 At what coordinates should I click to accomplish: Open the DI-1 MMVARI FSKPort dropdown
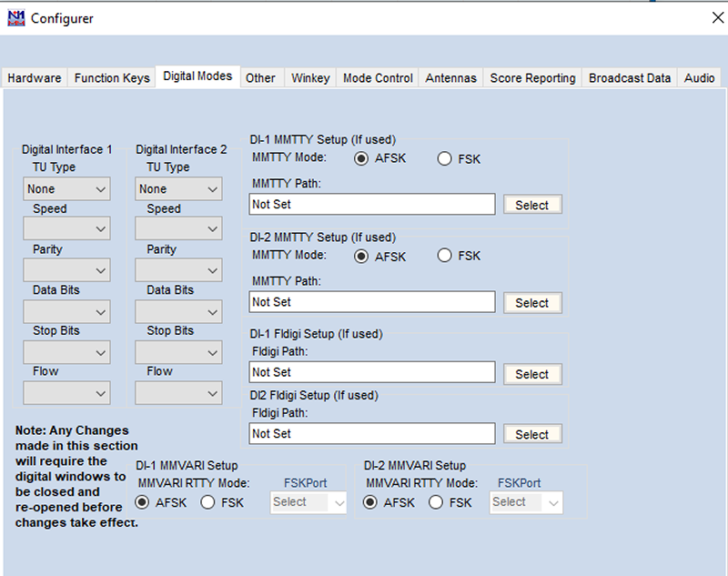click(308, 502)
